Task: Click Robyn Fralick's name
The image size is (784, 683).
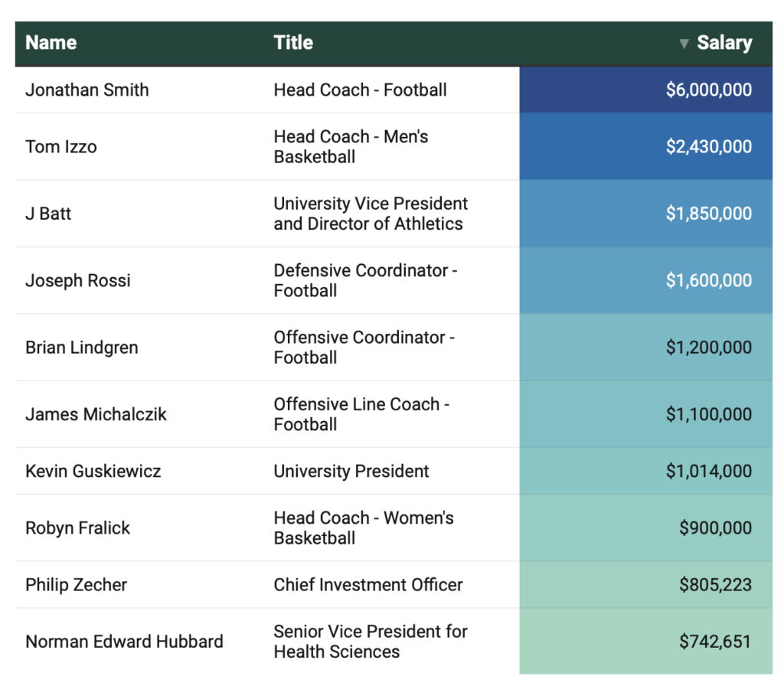Action: point(78,528)
